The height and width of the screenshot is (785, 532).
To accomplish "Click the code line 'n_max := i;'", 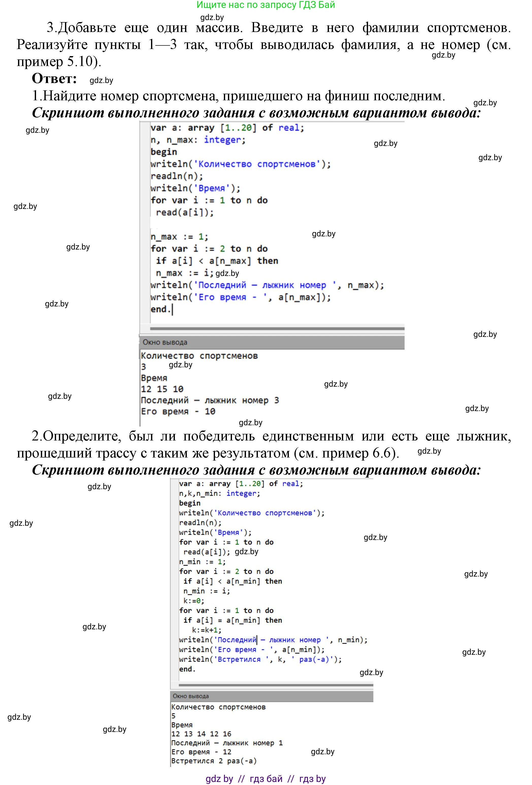I will (185, 273).
